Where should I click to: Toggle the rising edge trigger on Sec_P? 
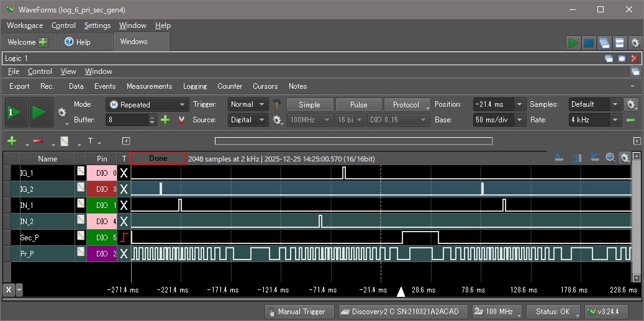pos(124,237)
